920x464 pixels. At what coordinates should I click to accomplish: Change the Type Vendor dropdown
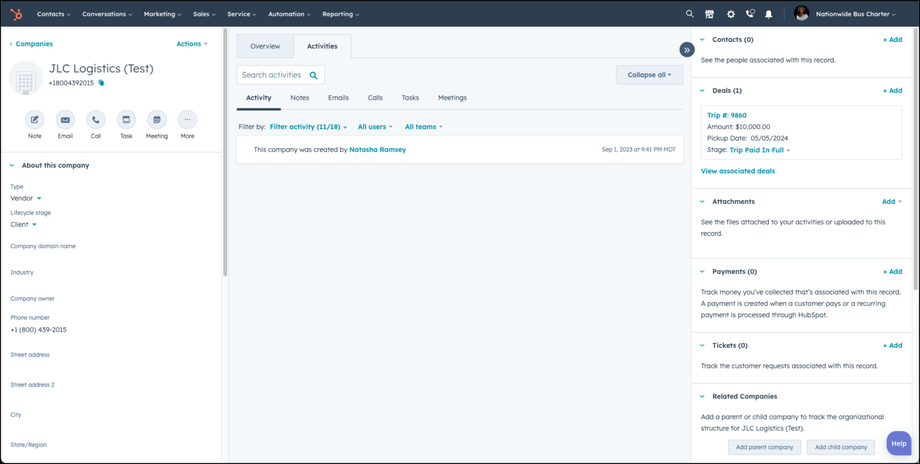click(26, 198)
